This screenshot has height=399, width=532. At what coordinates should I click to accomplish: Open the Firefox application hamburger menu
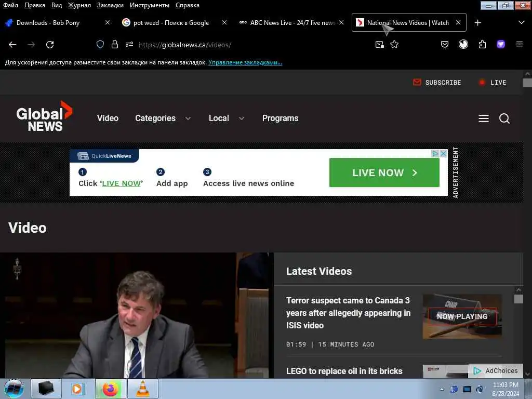(520, 44)
